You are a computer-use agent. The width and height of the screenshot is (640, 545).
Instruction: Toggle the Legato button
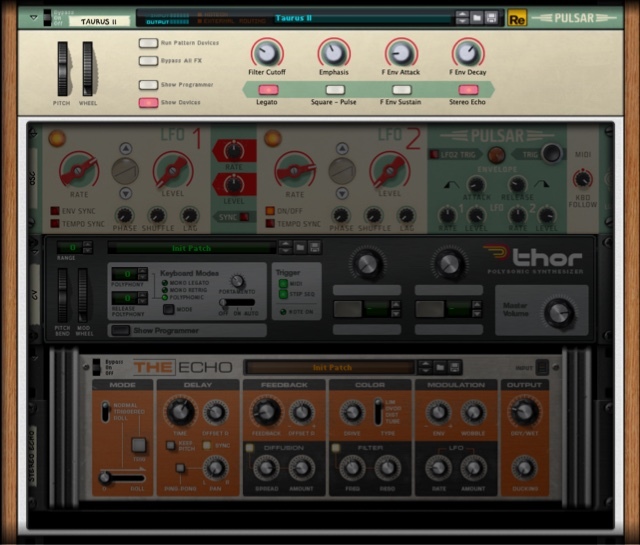[268, 89]
